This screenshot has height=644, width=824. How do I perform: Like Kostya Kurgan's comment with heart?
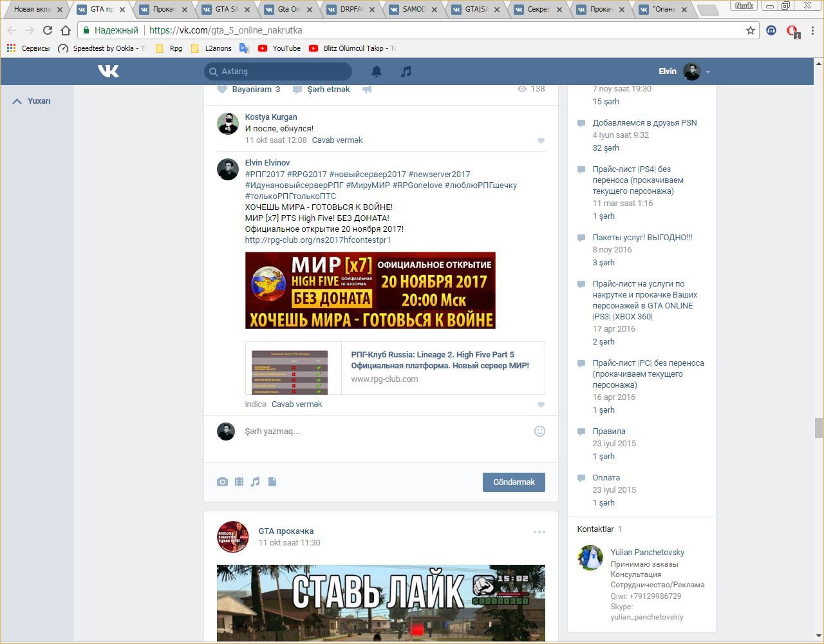point(541,140)
